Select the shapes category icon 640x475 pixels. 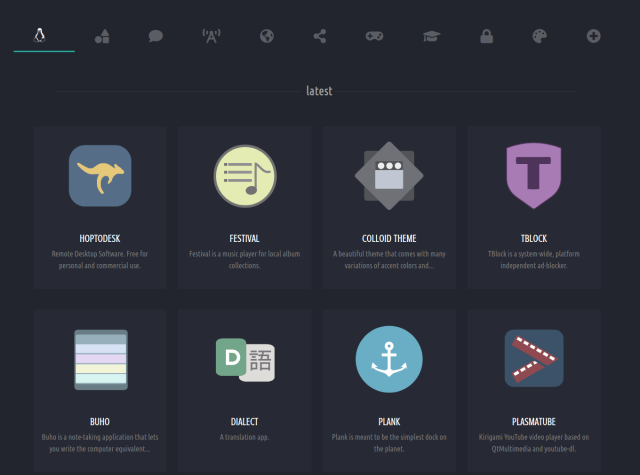[x=102, y=36]
